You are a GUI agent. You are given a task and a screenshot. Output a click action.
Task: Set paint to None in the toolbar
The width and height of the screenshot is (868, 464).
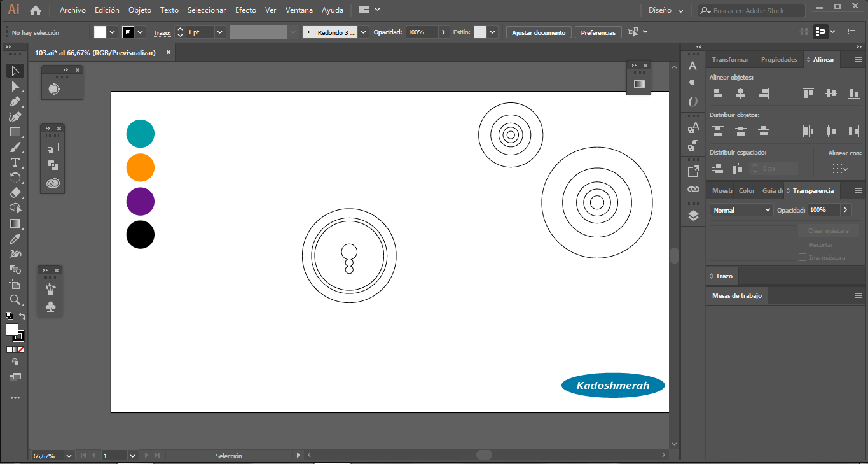tap(21, 349)
